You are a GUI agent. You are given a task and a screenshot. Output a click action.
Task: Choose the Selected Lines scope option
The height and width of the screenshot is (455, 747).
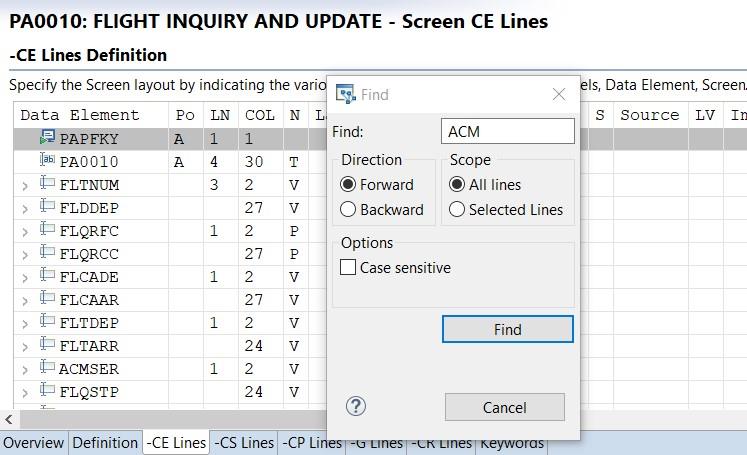(457, 210)
